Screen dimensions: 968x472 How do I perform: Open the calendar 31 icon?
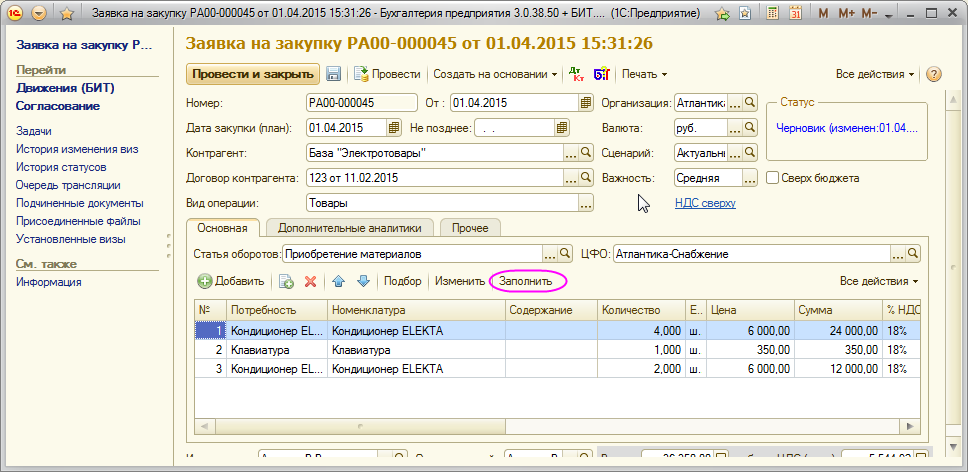[796, 13]
